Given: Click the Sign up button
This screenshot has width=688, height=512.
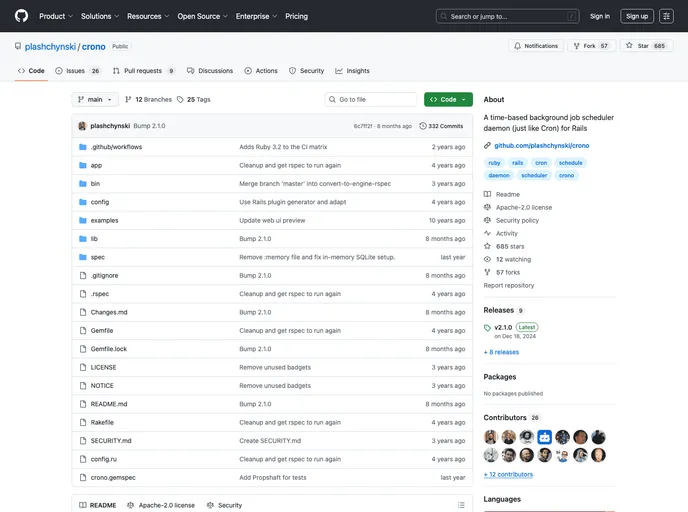Looking at the screenshot, I should 636,16.
